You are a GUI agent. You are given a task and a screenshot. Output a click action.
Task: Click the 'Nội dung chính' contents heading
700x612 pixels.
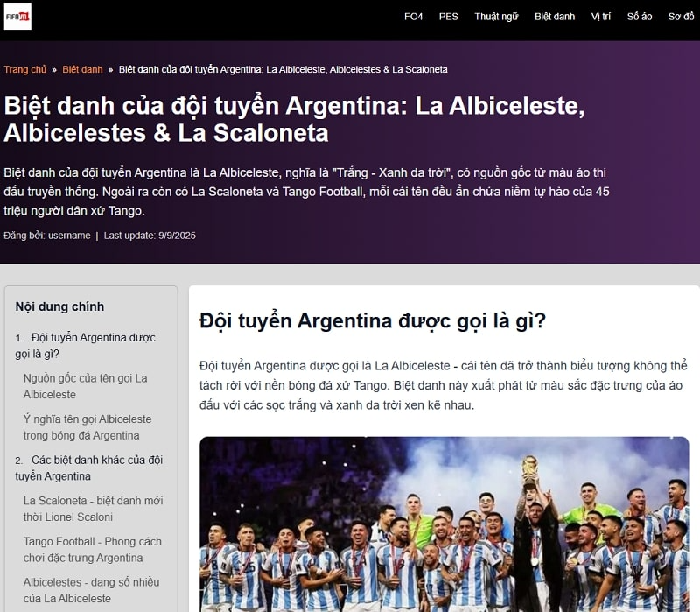point(59,306)
